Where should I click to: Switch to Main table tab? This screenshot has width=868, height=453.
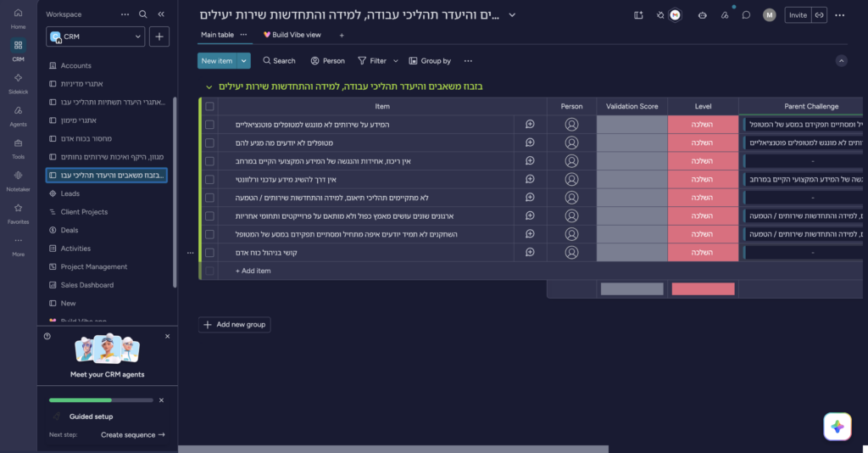(217, 34)
